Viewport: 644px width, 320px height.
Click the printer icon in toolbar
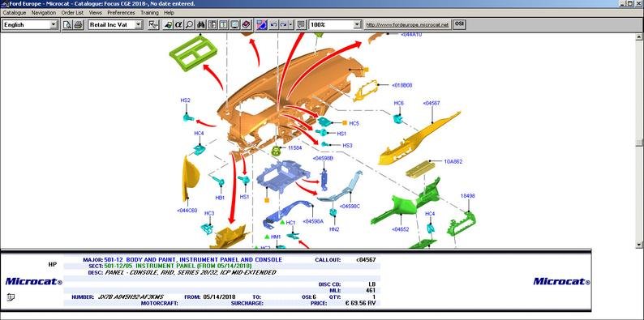click(78, 24)
